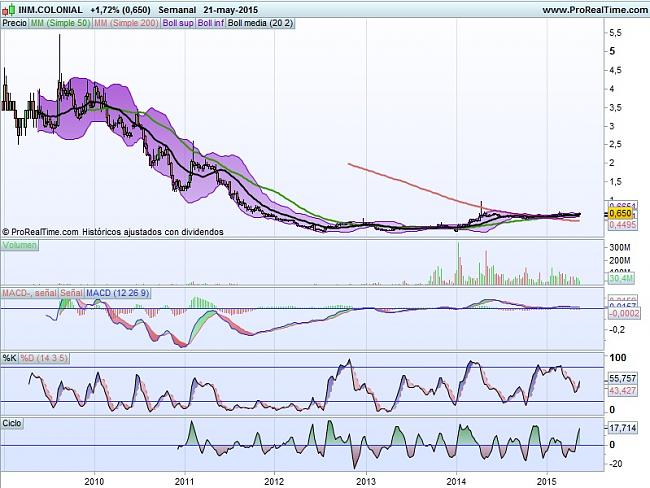Open Boll media (20 2) settings label
Image resolution: width=650 pixels, height=488 pixels.
coord(260,20)
